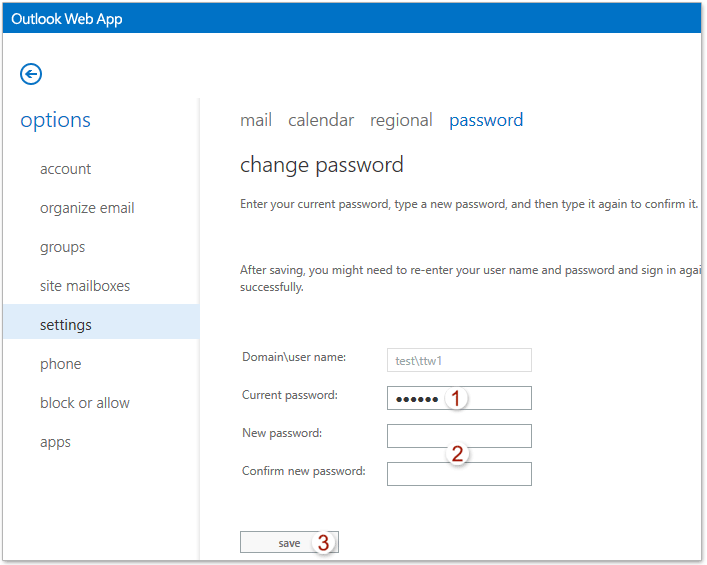This screenshot has width=707, height=565.
Task: Click the save button
Action: click(x=289, y=542)
